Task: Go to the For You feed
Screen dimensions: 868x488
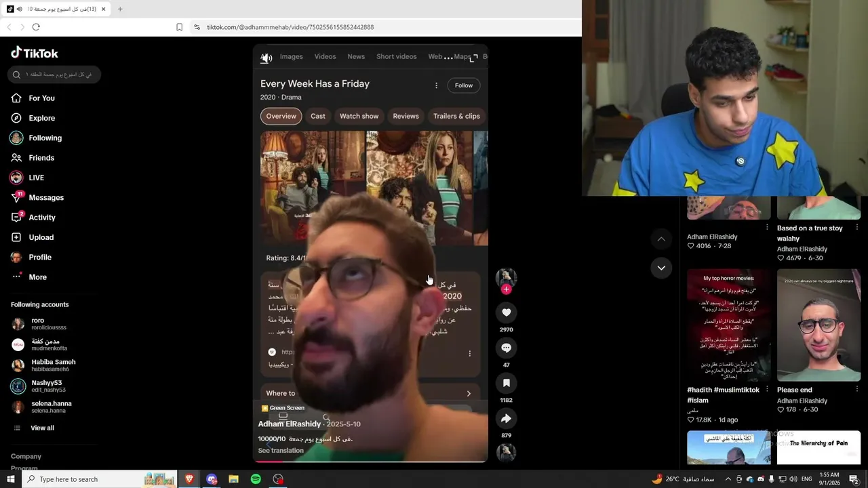Action: click(x=41, y=98)
